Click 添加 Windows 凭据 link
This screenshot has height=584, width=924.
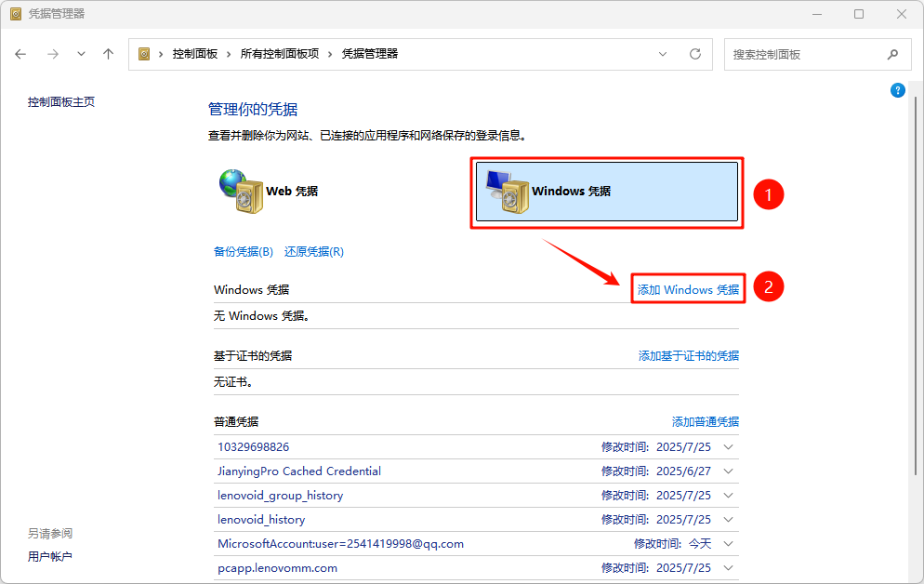point(688,290)
